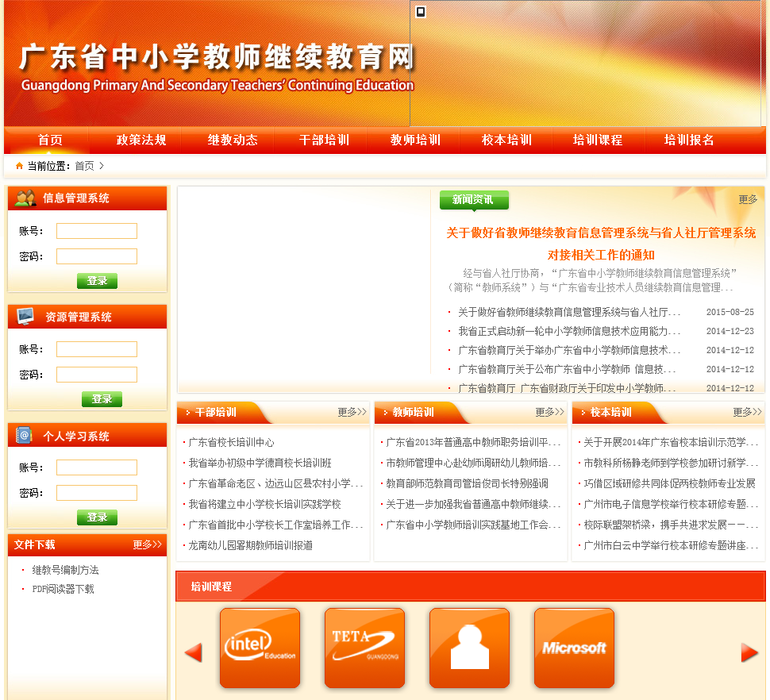The height and width of the screenshot is (700, 770).
Task: Go to 继教动态 in navigation bar
Action: (233, 140)
